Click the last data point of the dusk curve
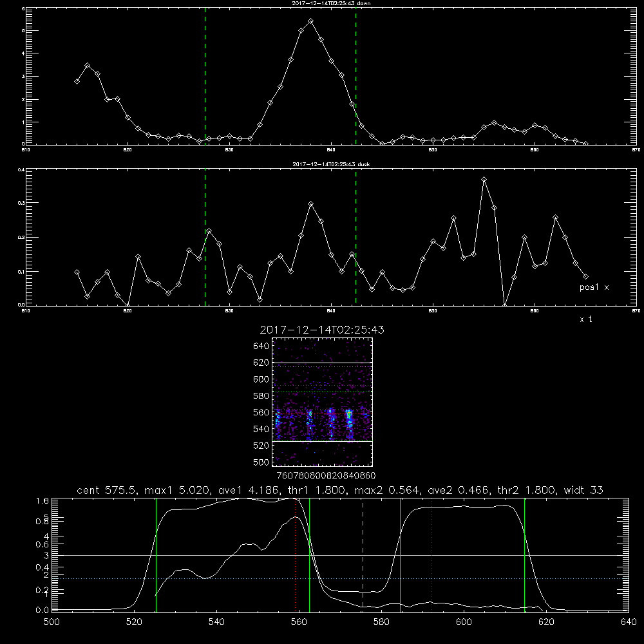Image resolution: width=644 pixels, height=644 pixels. [x=585, y=276]
